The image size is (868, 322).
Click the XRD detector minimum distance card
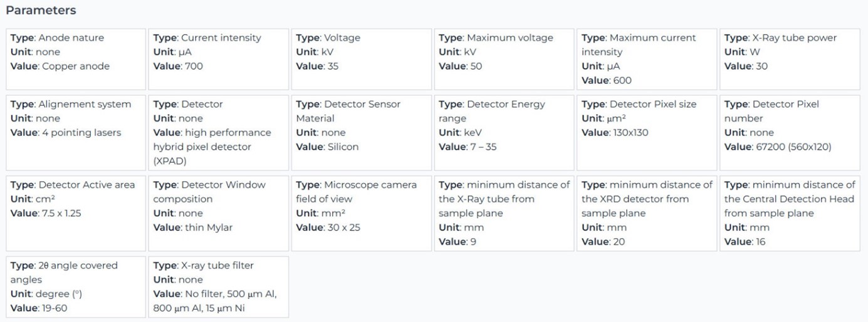pos(647,213)
